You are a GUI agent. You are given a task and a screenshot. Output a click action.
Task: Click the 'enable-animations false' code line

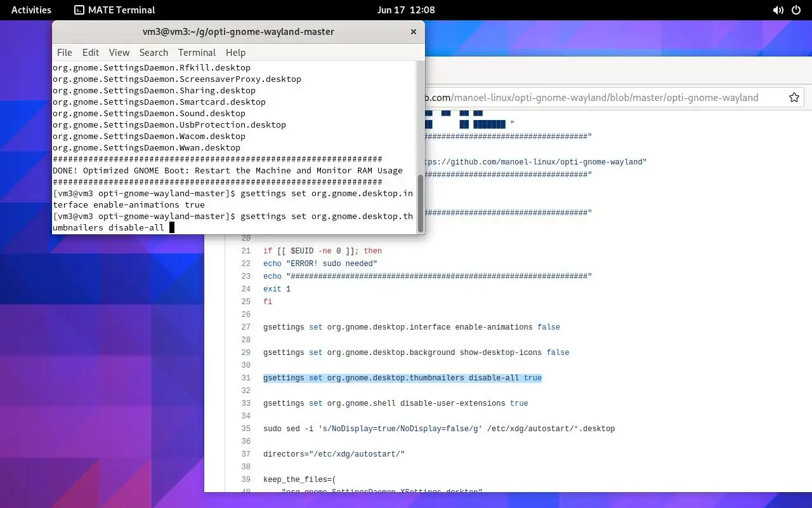coord(412,327)
